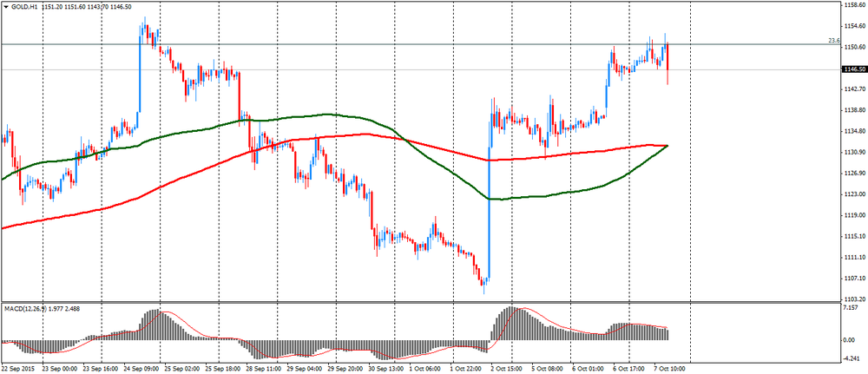Open the chart menu triangle beside GOLD,H1
The width and height of the screenshot is (868, 374).
[x=5, y=6]
